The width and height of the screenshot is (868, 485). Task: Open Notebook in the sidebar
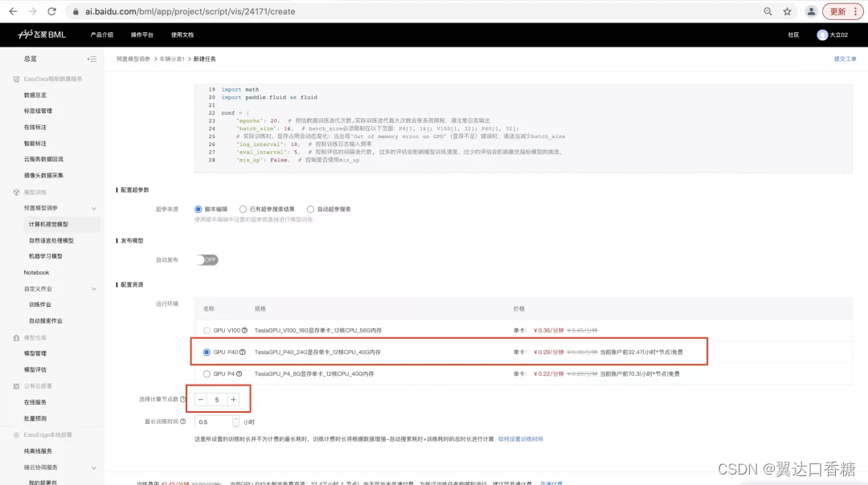36,273
